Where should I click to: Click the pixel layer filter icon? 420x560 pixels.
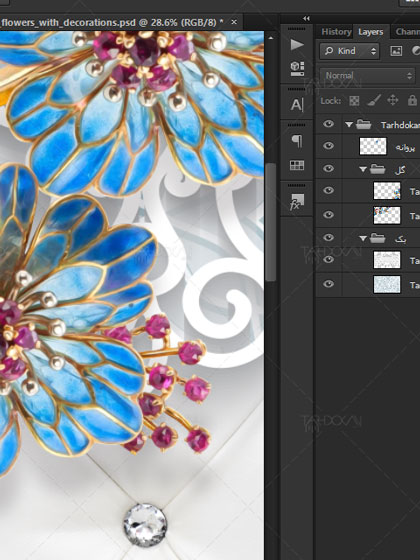pyautogui.click(x=396, y=51)
